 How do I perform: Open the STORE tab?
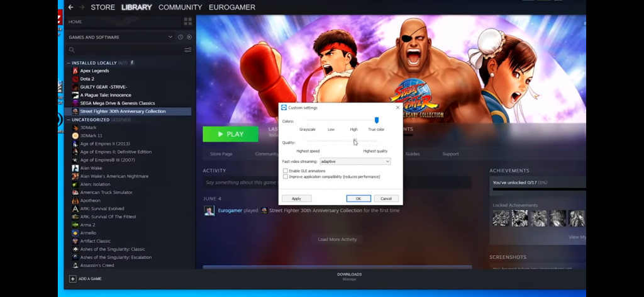coord(103,8)
